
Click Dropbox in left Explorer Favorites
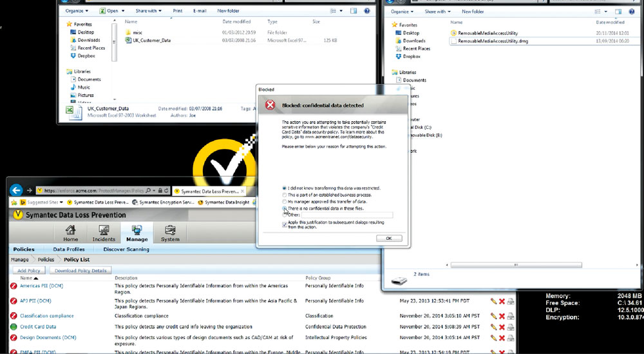[x=86, y=55]
